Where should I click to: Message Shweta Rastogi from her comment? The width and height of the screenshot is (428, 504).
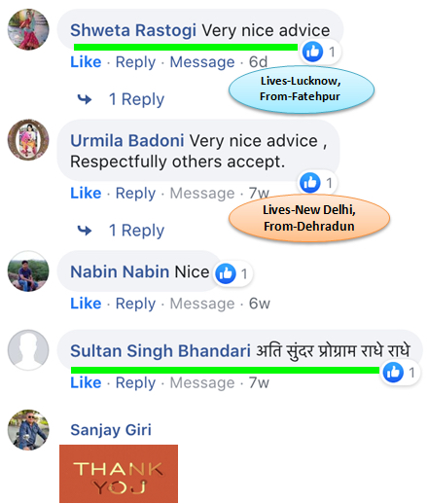(202, 62)
